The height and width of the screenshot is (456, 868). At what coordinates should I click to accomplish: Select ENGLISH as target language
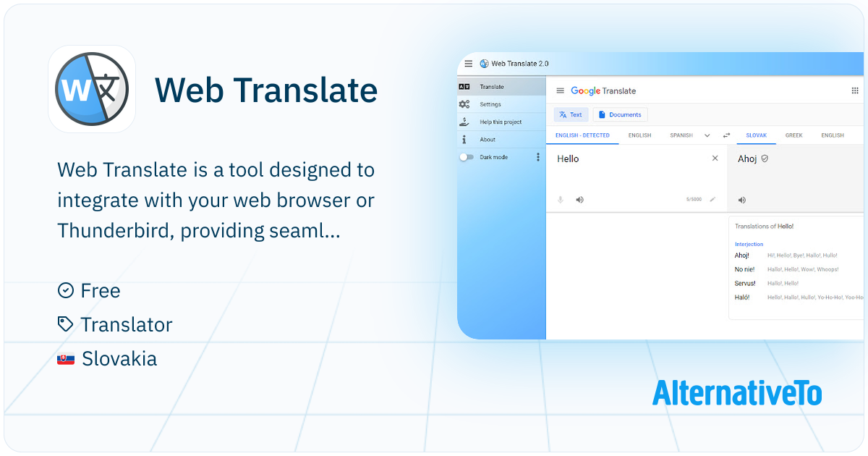point(833,135)
